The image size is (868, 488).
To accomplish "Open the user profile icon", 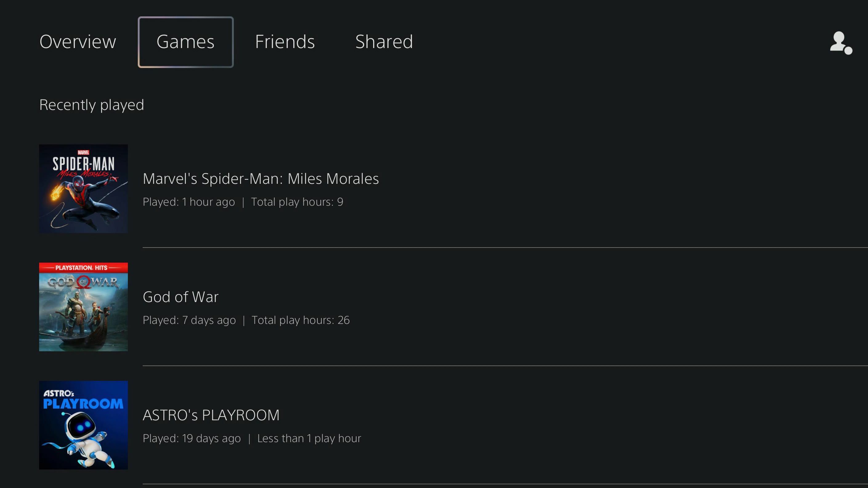I will click(x=840, y=42).
